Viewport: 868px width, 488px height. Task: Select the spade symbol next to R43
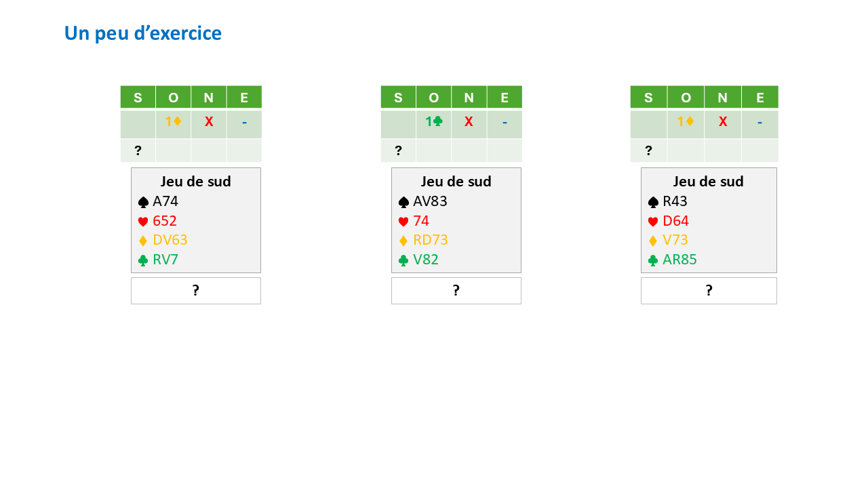pos(653,202)
